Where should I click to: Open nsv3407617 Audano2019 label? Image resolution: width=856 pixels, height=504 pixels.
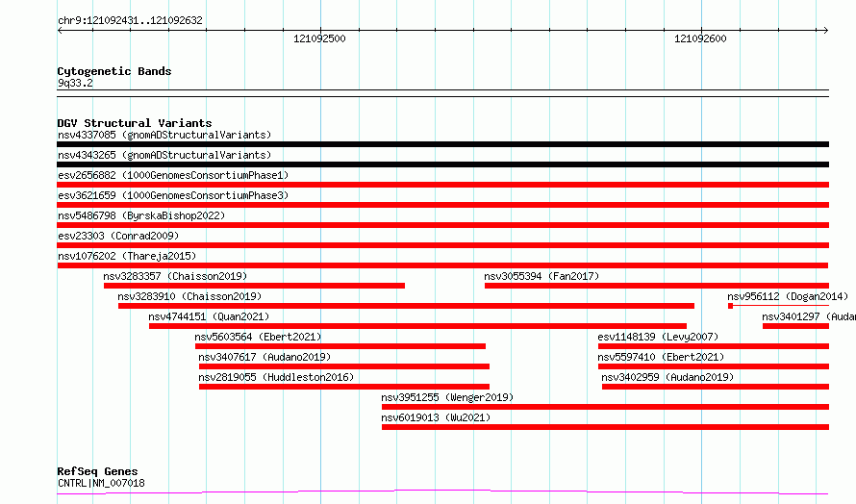[x=264, y=357]
